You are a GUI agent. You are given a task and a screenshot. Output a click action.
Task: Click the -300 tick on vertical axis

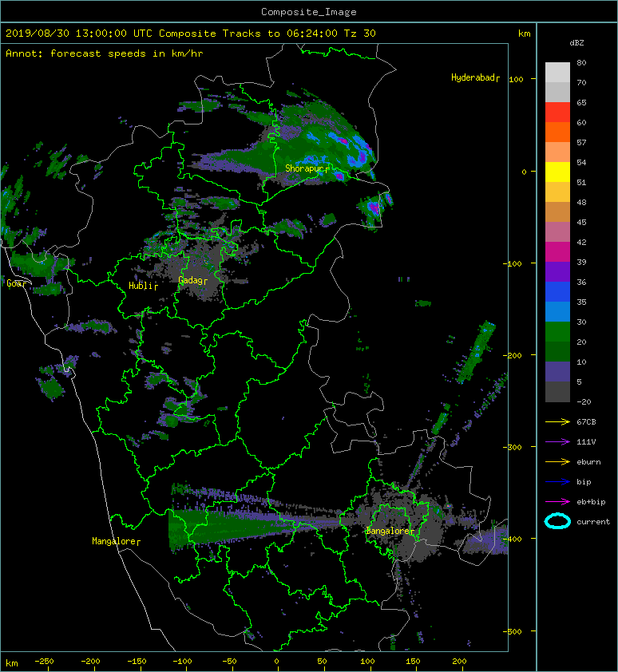tap(513, 447)
